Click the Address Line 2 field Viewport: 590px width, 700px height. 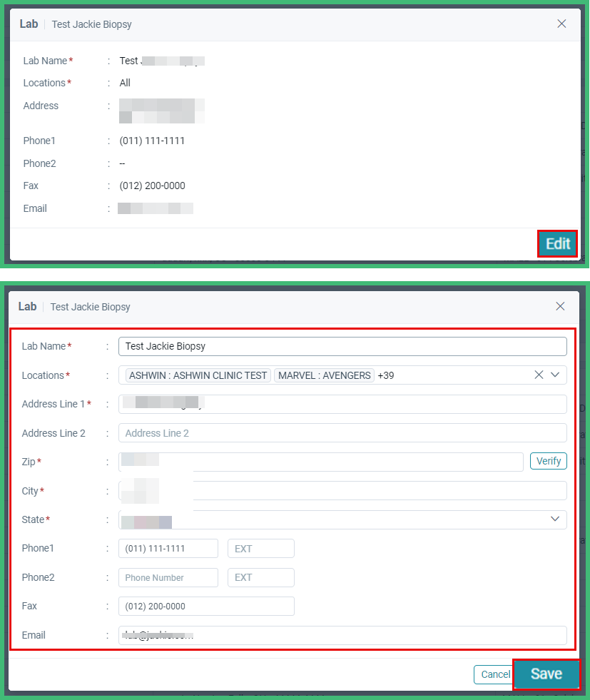342,432
